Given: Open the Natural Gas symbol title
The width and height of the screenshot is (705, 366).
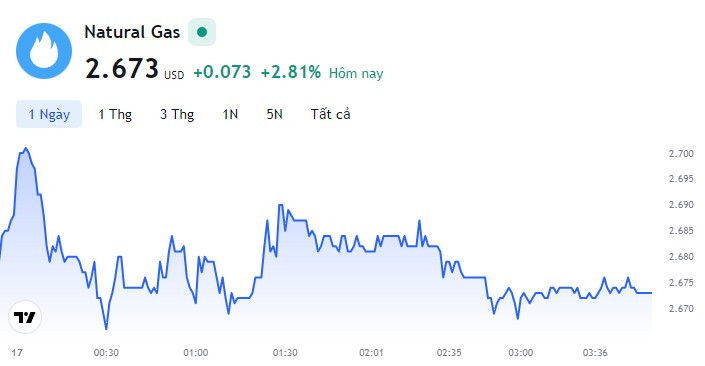Looking at the screenshot, I should tap(132, 32).
